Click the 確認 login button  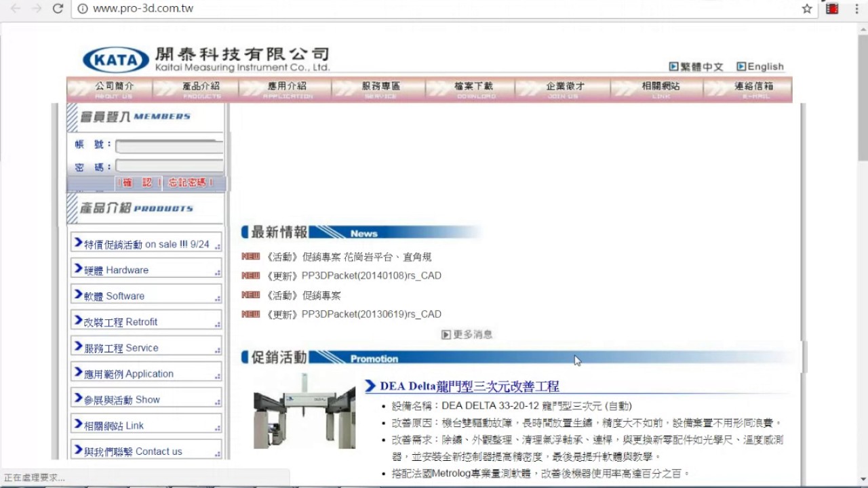click(x=138, y=183)
